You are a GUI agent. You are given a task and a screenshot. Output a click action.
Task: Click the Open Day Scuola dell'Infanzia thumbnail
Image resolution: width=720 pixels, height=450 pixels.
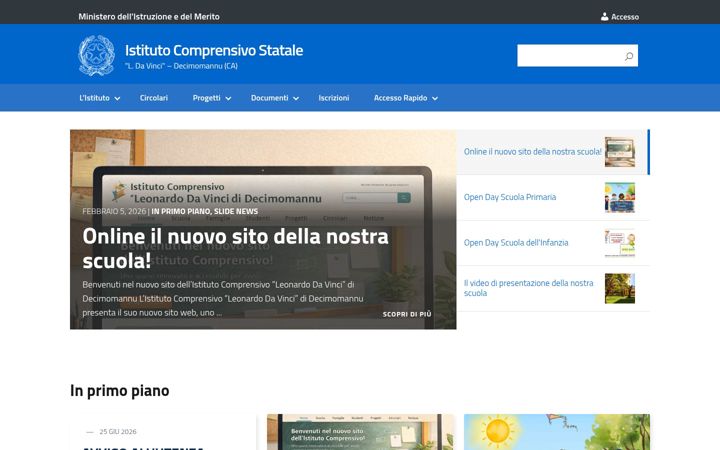(x=619, y=243)
